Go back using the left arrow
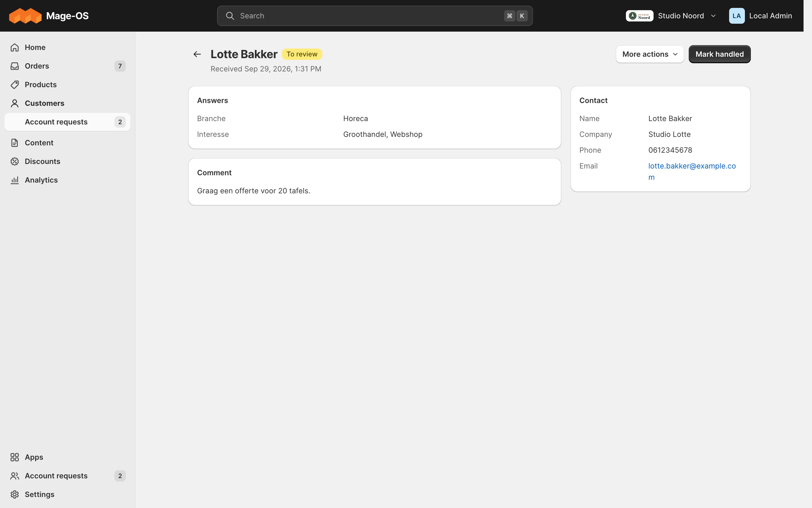The height and width of the screenshot is (508, 812). pos(197,54)
